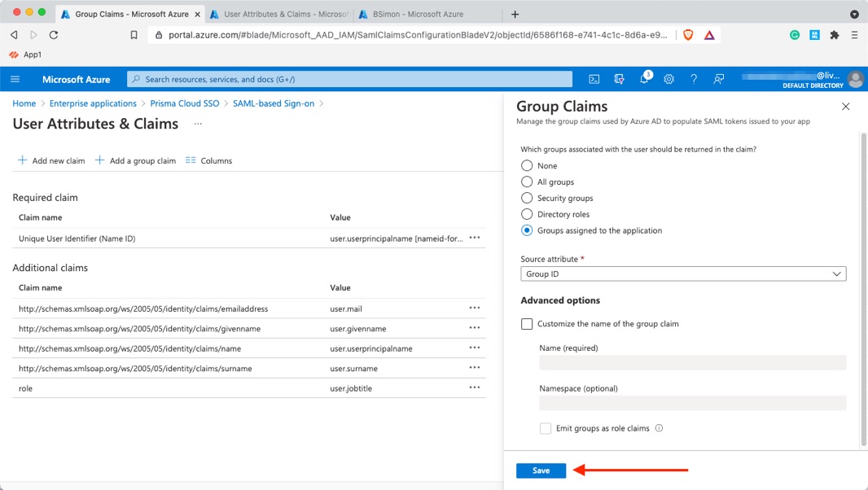Open the notifications bell
Image resolution: width=868 pixels, height=490 pixels.
pos(644,79)
